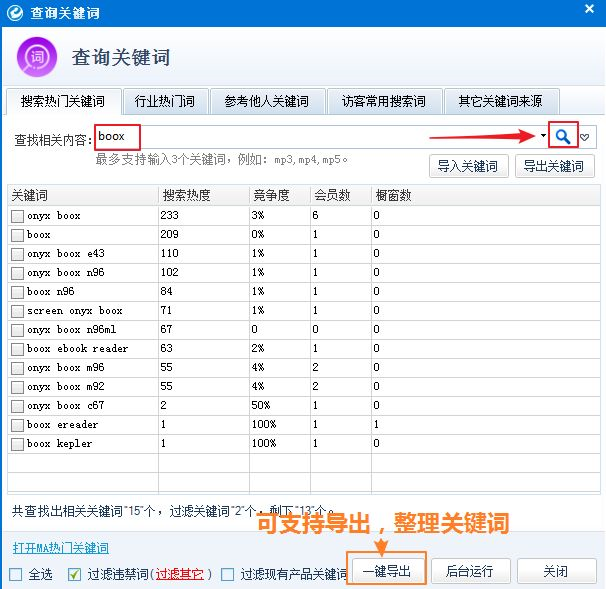Sort by 橱窗数 column header
The height and width of the screenshot is (589, 606).
pyautogui.click(x=486, y=195)
